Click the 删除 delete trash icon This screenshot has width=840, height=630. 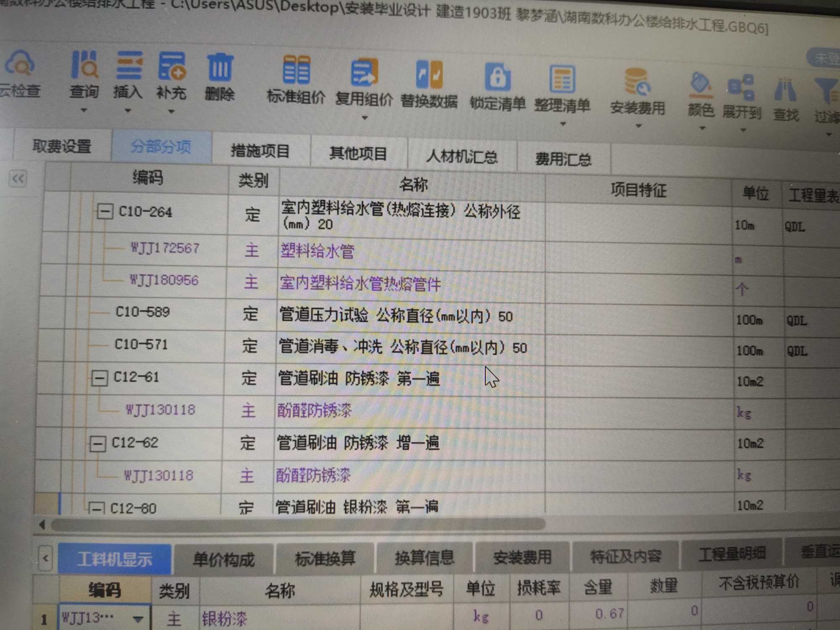(220, 67)
